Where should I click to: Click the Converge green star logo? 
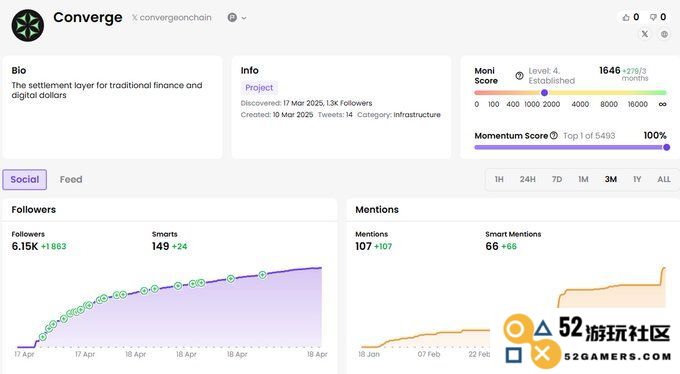tap(28, 26)
